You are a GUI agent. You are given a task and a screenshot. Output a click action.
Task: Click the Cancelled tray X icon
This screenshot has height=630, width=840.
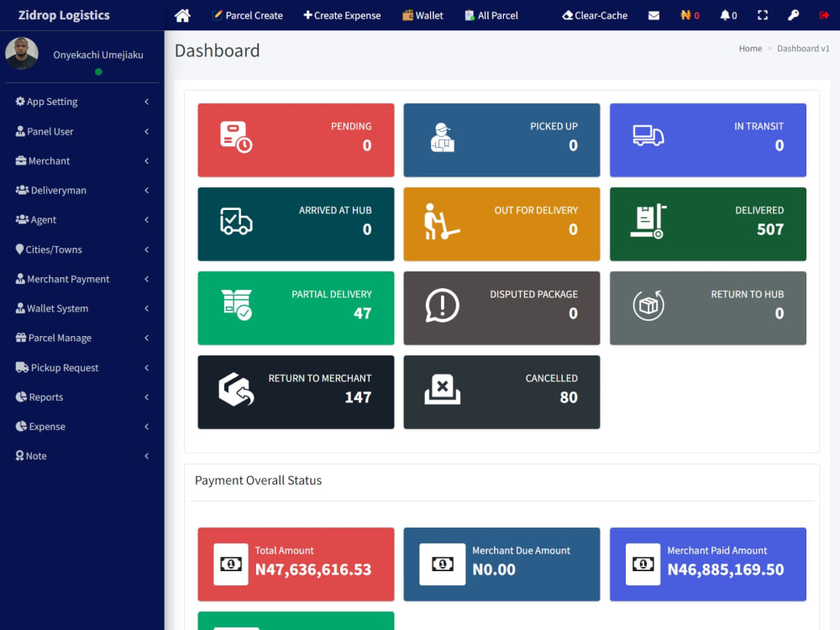point(443,389)
